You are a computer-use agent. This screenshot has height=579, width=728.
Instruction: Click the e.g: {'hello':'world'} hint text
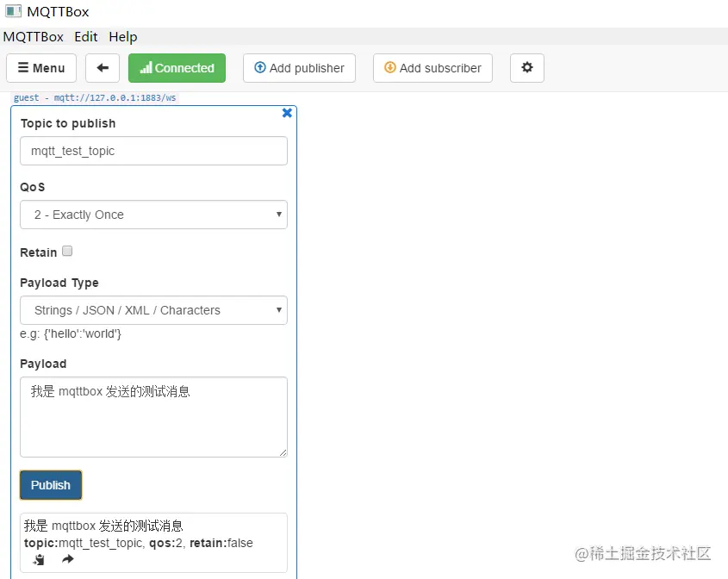71,333
